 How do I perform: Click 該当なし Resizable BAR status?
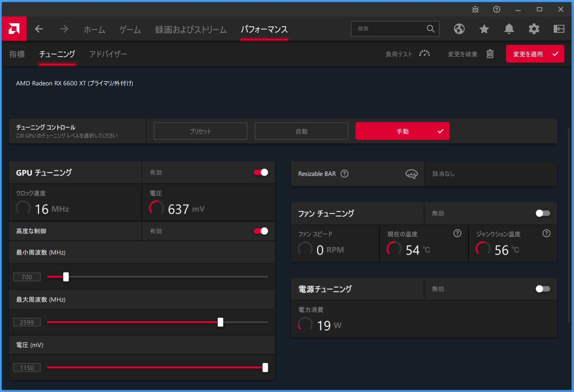point(443,174)
